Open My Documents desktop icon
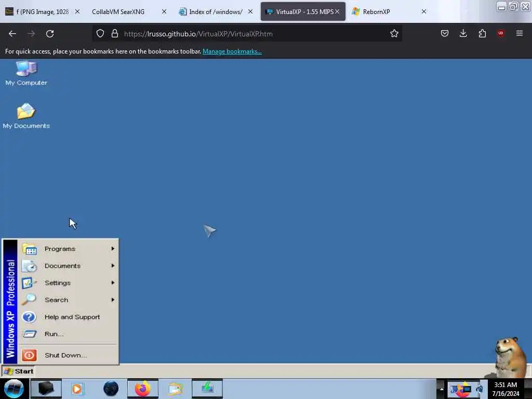The width and height of the screenshot is (532, 399). [26, 116]
